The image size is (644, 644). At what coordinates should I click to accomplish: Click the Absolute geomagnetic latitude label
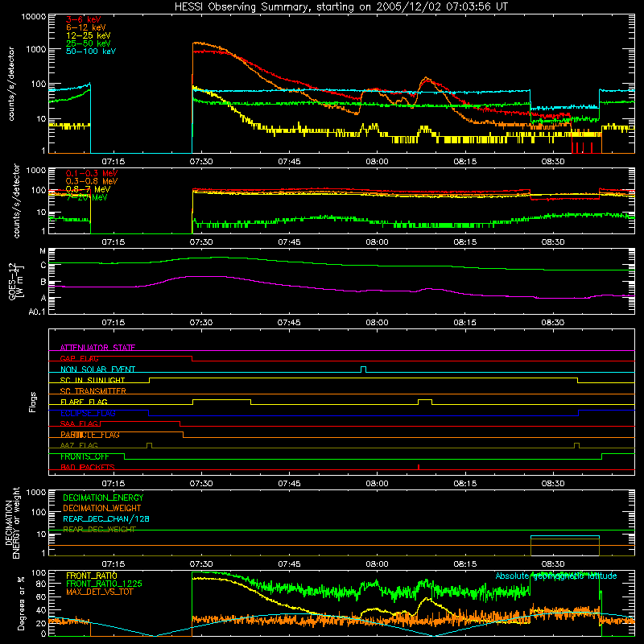(556, 576)
